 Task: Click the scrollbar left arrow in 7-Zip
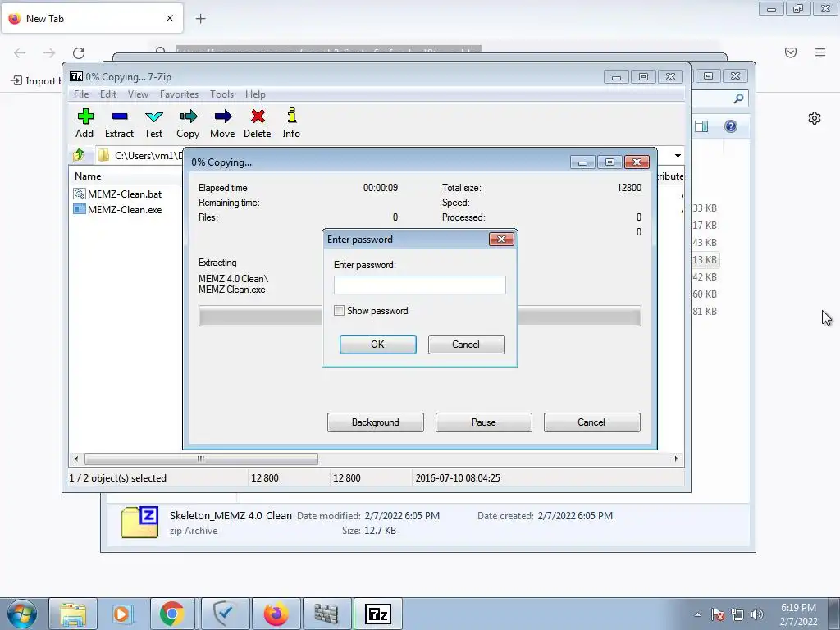pyautogui.click(x=76, y=459)
